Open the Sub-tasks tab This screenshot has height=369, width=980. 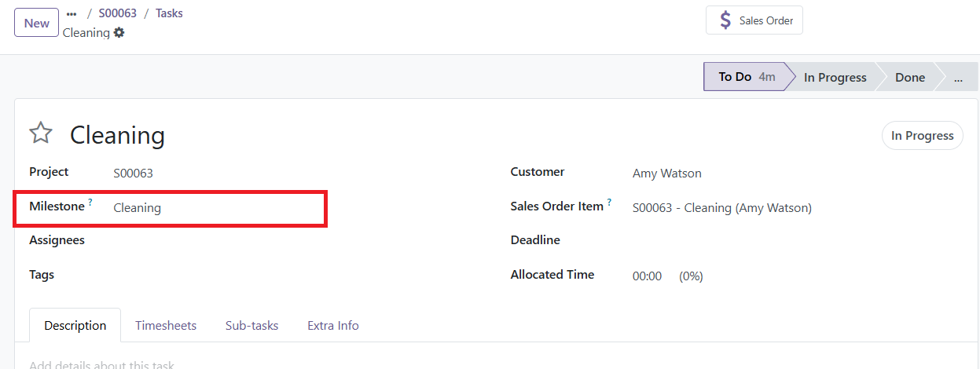click(252, 325)
